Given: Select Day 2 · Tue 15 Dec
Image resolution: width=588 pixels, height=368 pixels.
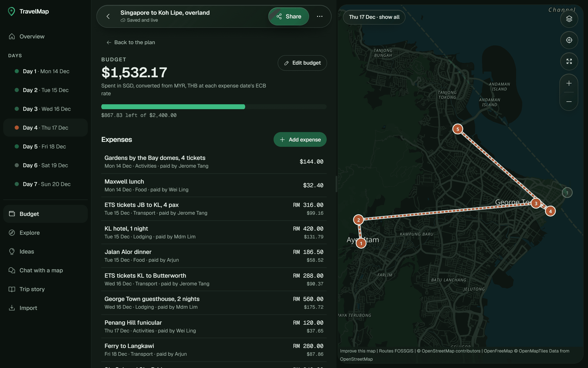Looking at the screenshot, I should tap(46, 90).
